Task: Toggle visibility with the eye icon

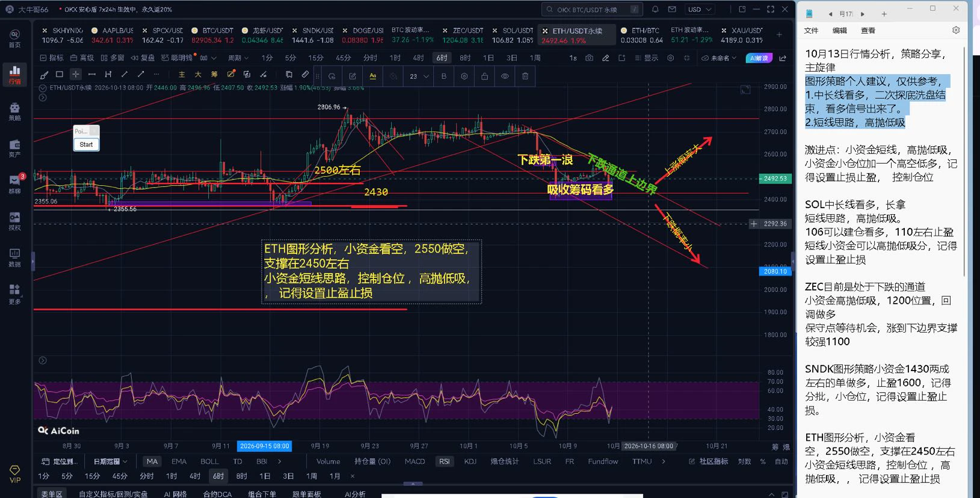Action: (505, 76)
